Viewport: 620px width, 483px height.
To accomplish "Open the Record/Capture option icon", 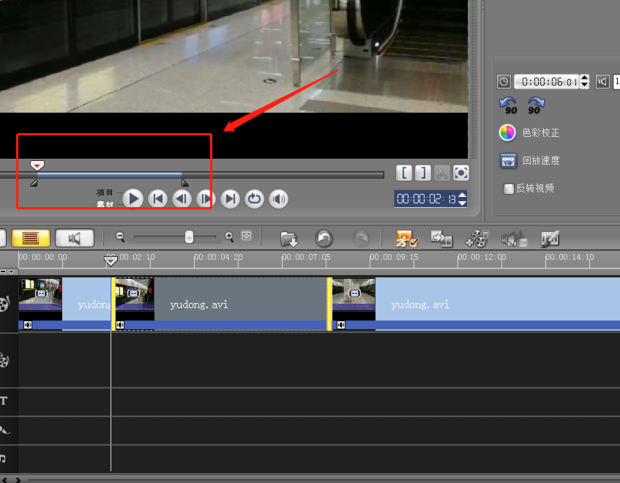I will tap(406, 238).
